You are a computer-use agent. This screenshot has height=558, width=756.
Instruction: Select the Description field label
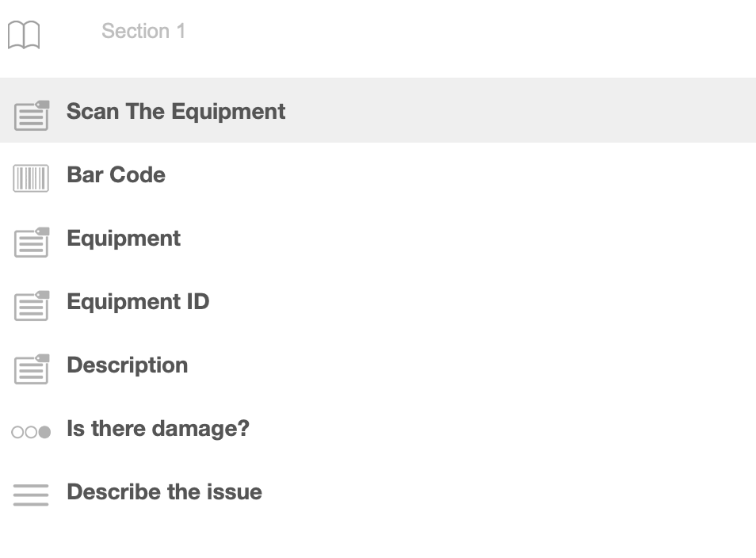[x=127, y=365]
